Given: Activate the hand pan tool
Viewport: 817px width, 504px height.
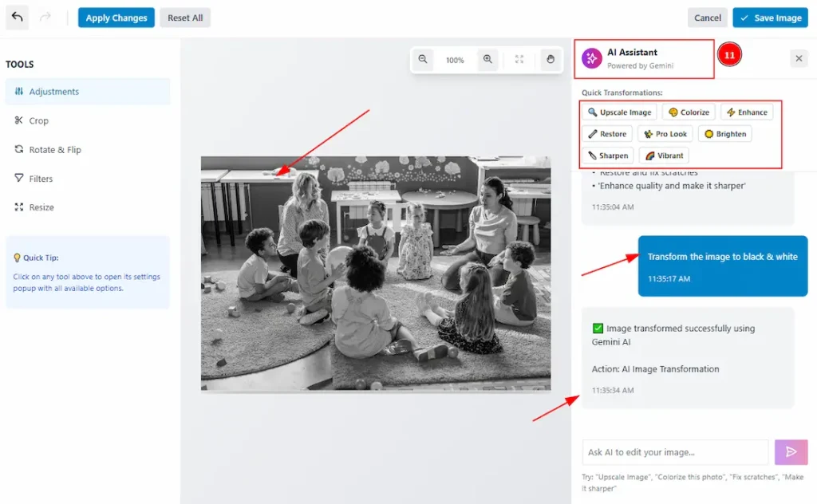Looking at the screenshot, I should [x=550, y=60].
